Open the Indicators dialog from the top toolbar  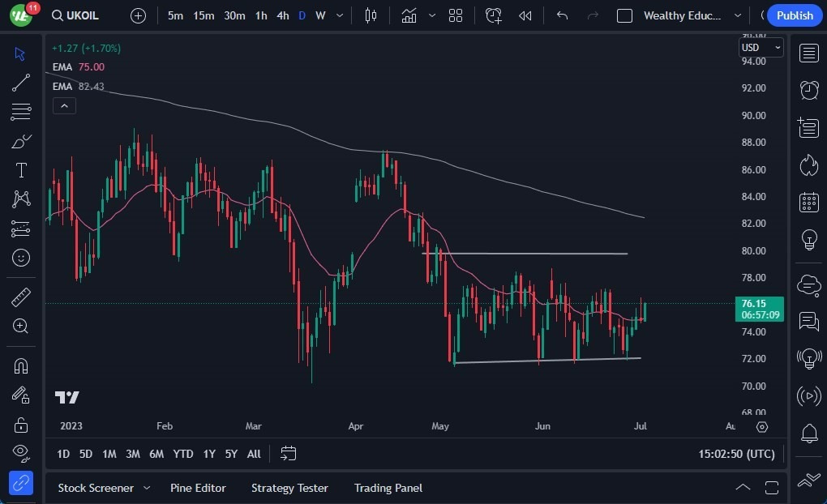(409, 15)
